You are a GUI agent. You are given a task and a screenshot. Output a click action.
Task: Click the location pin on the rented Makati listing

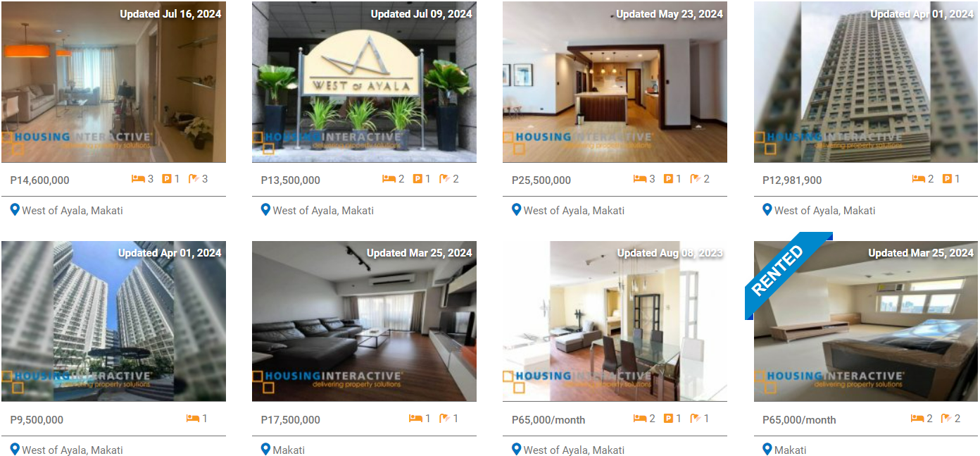tap(767, 449)
